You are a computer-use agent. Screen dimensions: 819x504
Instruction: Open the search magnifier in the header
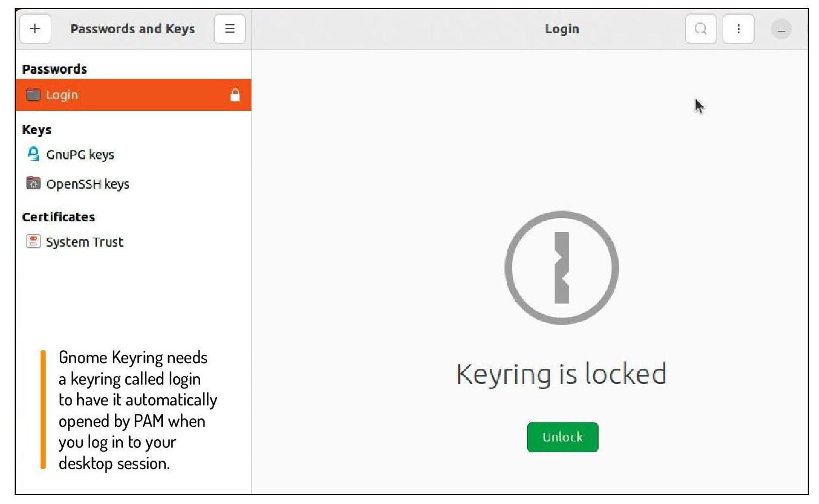pos(701,29)
